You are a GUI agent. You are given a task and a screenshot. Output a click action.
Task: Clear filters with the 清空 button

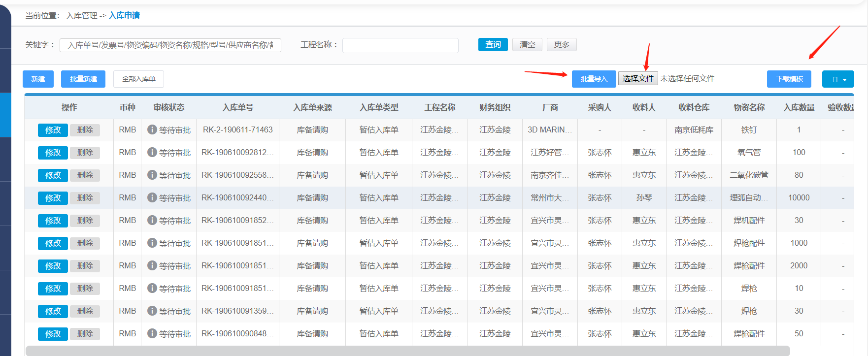tap(527, 45)
